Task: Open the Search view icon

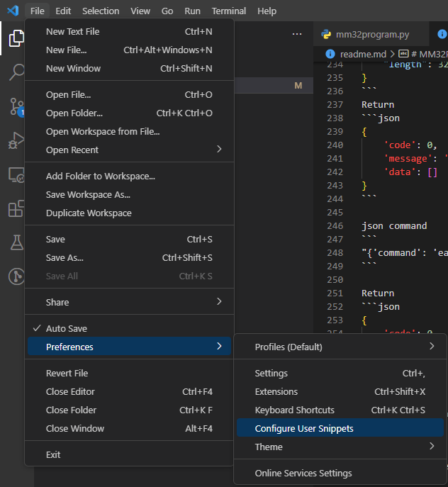Action: point(16,72)
